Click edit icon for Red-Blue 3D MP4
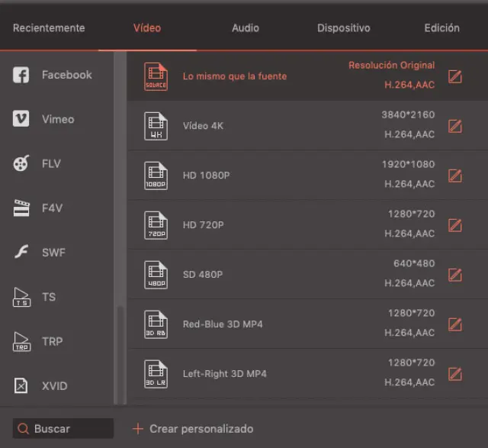488x448 pixels. [x=454, y=324]
